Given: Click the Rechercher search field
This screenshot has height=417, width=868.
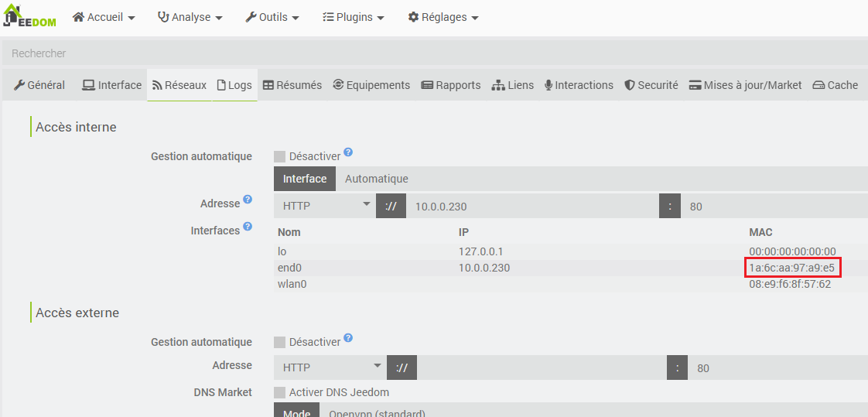Looking at the screenshot, I should pyautogui.click(x=435, y=53).
